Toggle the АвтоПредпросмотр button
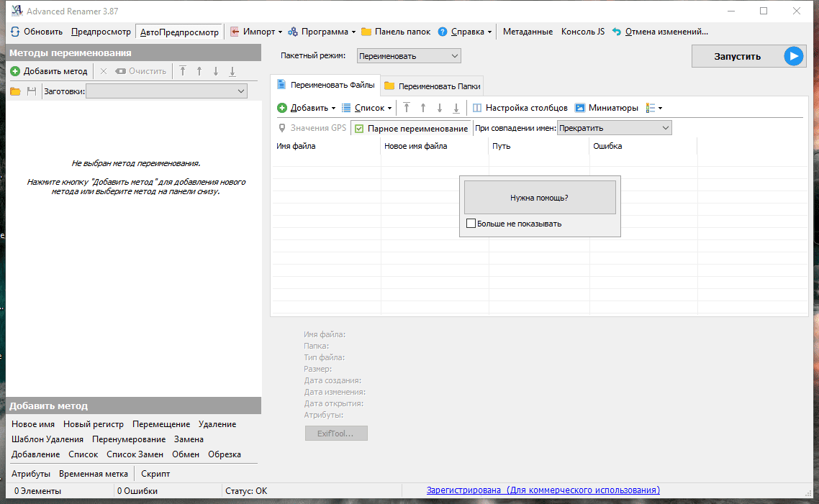 pyautogui.click(x=179, y=32)
